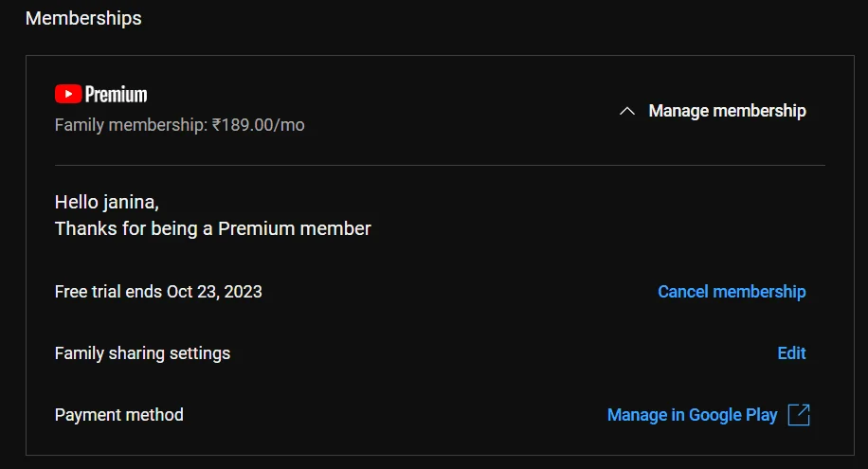This screenshot has width=868, height=469.
Task: Open the external link icon beside Google Play
Action: click(x=799, y=415)
